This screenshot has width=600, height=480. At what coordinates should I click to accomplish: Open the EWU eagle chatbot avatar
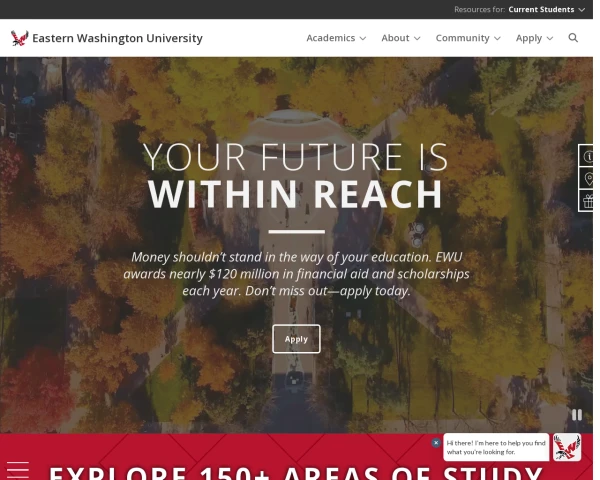pyautogui.click(x=567, y=447)
